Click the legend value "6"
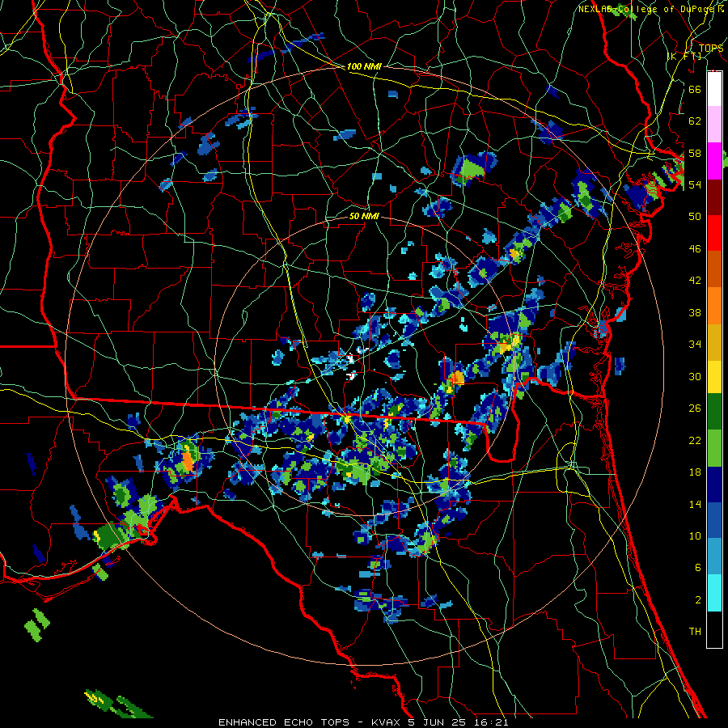728x728 pixels. [x=697, y=568]
